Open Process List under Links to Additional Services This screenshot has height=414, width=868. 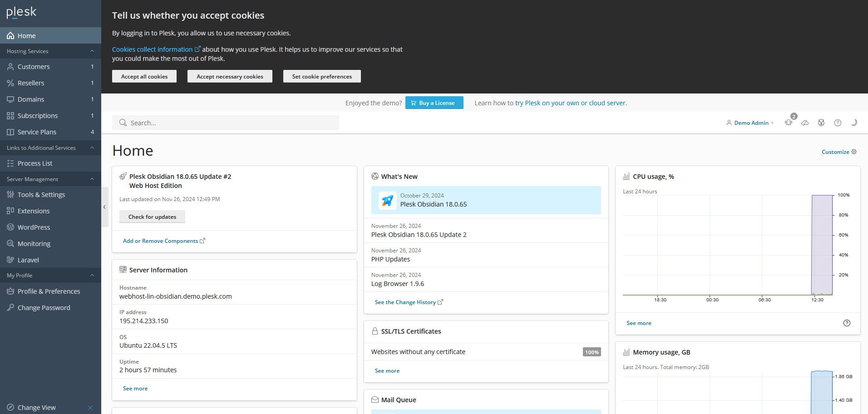click(x=35, y=163)
